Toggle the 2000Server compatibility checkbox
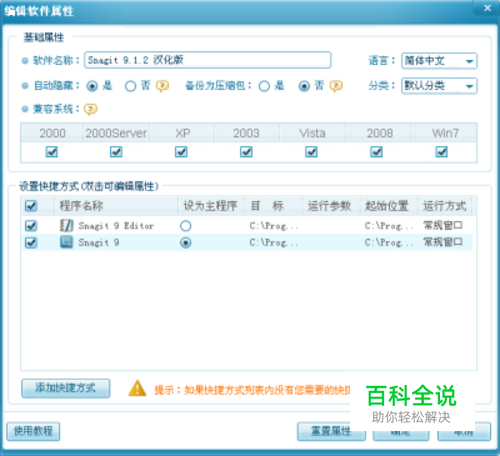Screen dimensions: 500x456 pyautogui.click(x=116, y=152)
